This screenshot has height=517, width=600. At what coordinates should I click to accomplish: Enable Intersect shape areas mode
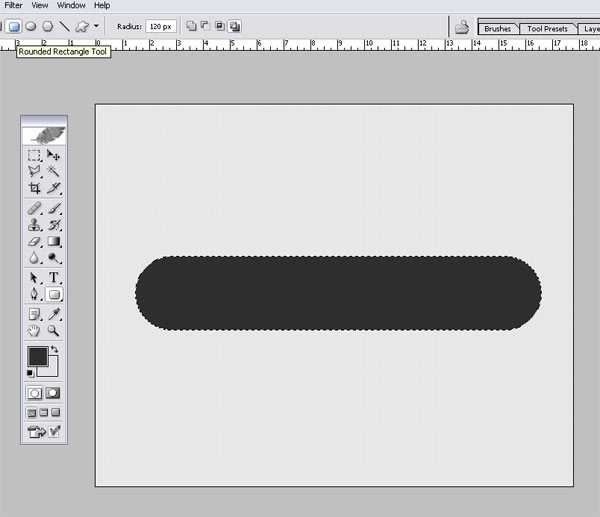[220, 26]
